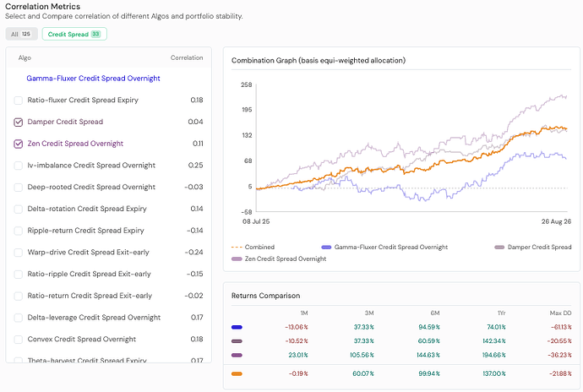
Task: Click the Max DD column header
Action: pos(560,313)
